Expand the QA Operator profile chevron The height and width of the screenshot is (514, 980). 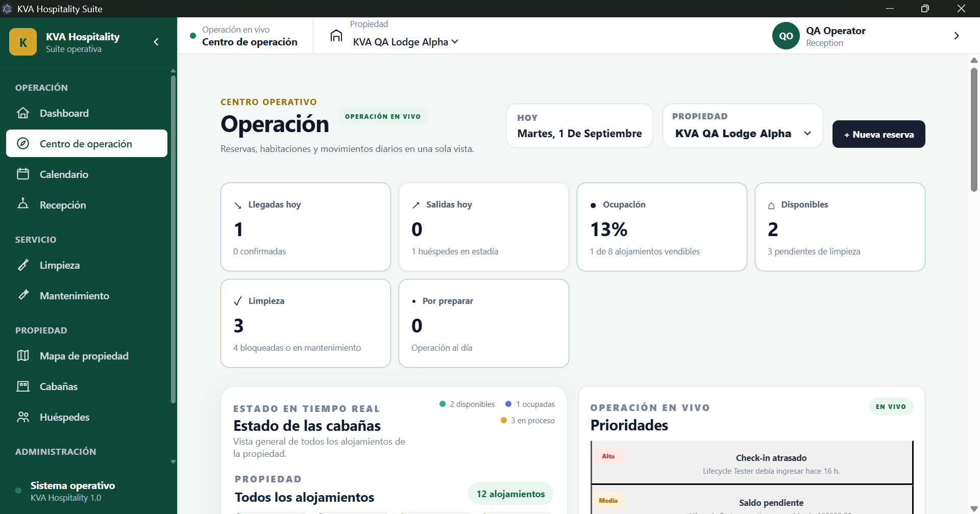[957, 36]
